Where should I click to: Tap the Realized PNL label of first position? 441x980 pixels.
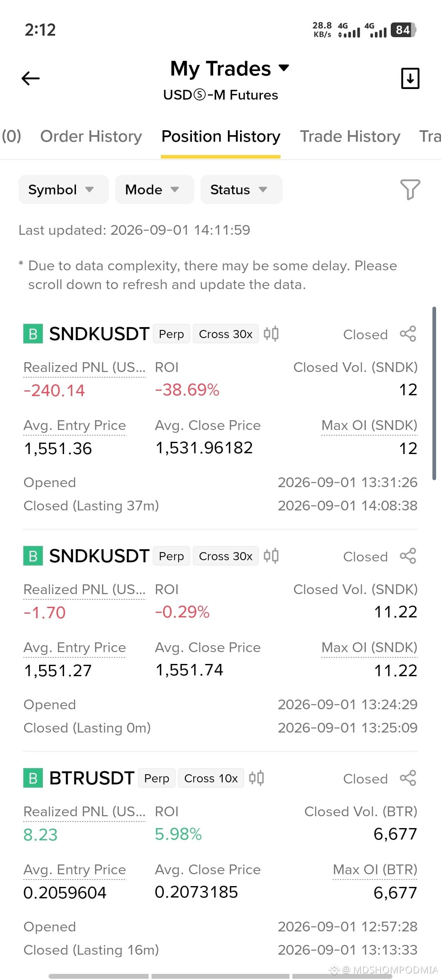pyautogui.click(x=85, y=367)
